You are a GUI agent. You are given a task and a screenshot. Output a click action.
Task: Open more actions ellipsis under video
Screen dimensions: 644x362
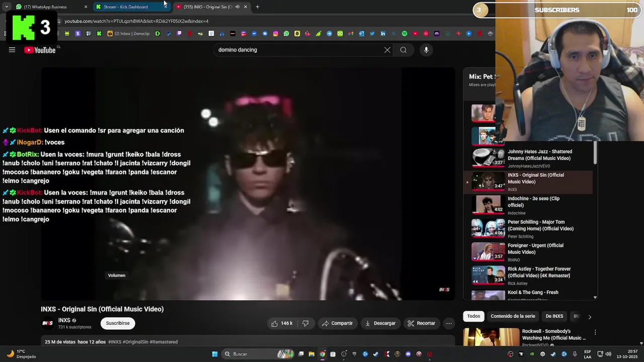click(x=449, y=323)
